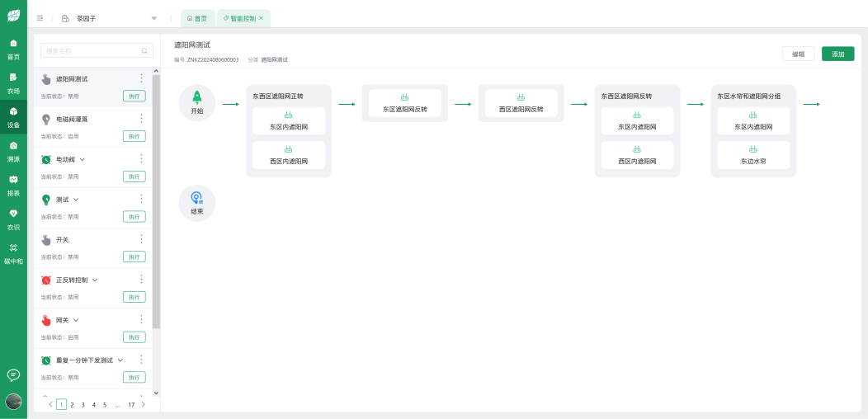Open more options for 重复一分钟下发测试
868x419 pixels.
(x=141, y=360)
